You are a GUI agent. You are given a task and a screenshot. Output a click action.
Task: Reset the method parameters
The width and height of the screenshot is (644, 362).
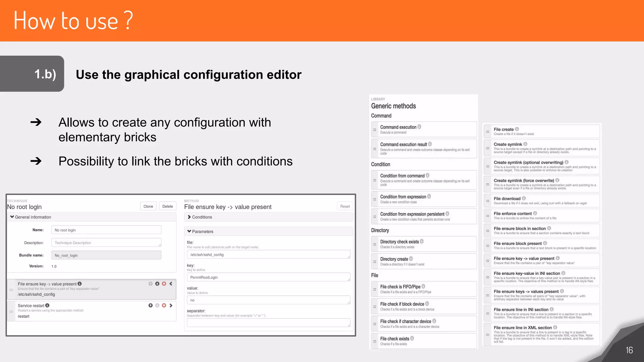click(345, 206)
